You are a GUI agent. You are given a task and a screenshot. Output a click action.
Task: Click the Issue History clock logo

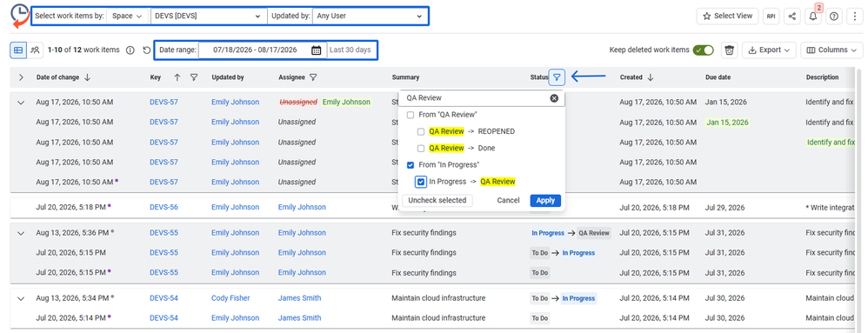pos(19,16)
